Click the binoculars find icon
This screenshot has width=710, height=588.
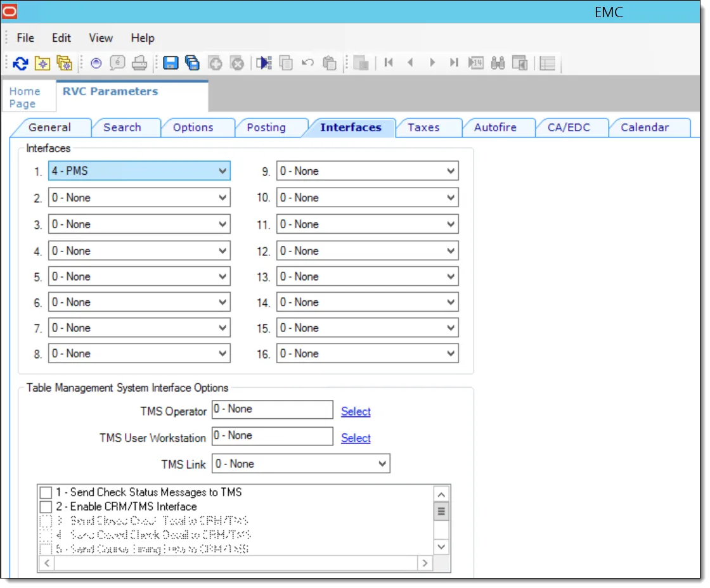[x=498, y=63]
